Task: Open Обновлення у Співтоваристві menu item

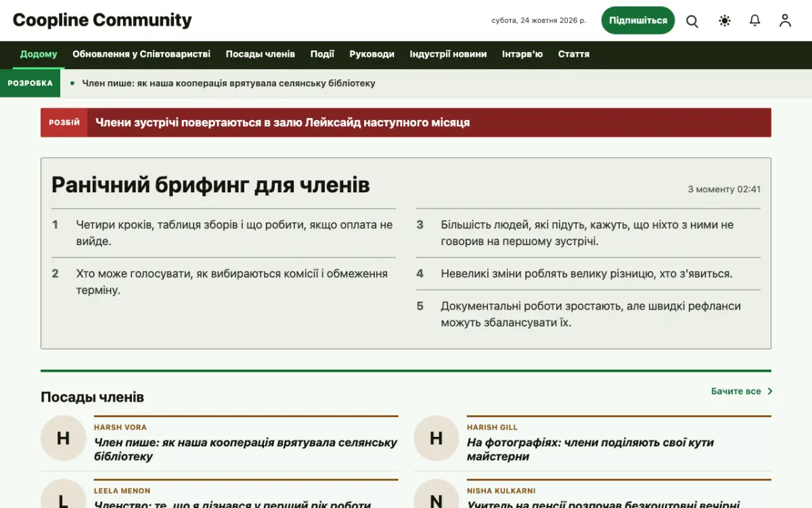Action: click(141, 54)
